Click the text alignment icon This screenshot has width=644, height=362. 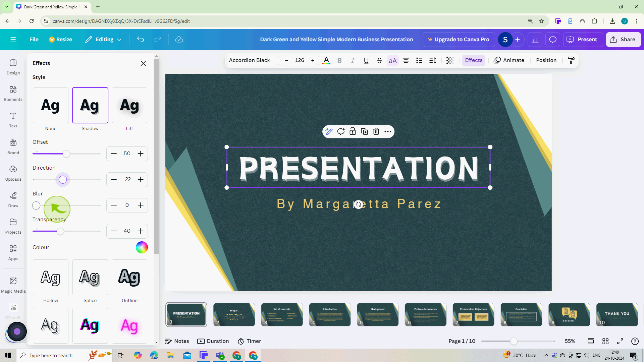click(x=406, y=60)
